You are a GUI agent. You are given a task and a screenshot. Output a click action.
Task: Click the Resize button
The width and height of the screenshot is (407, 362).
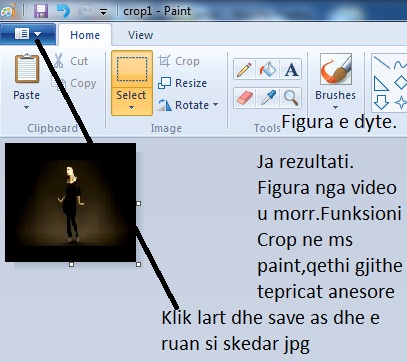(182, 83)
